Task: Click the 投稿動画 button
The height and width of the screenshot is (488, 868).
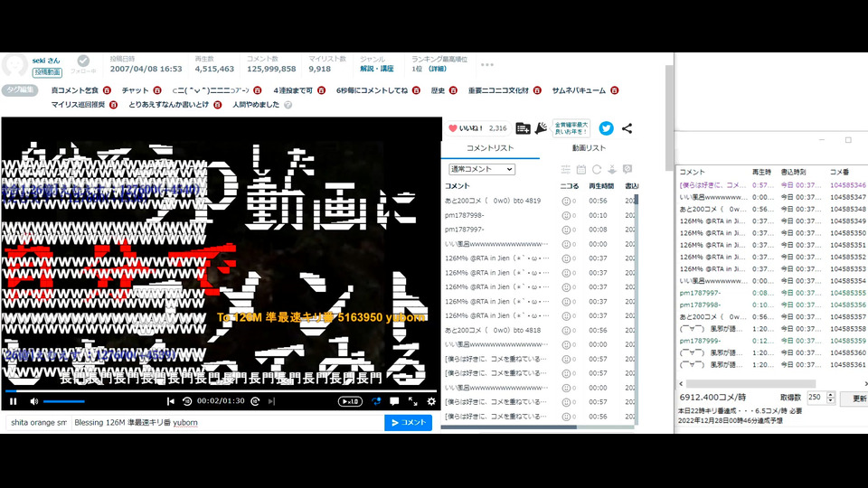Action: click(x=47, y=72)
